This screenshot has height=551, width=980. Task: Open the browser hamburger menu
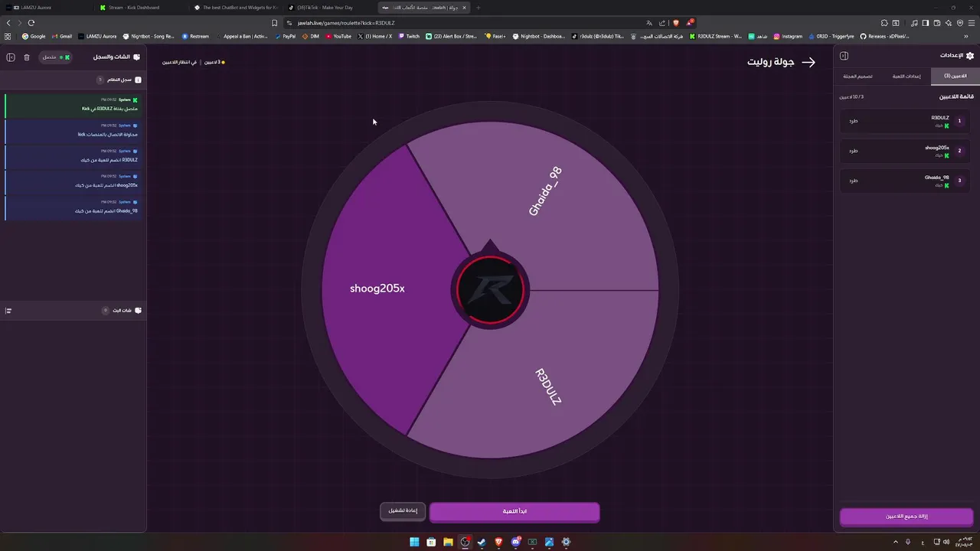(971, 23)
